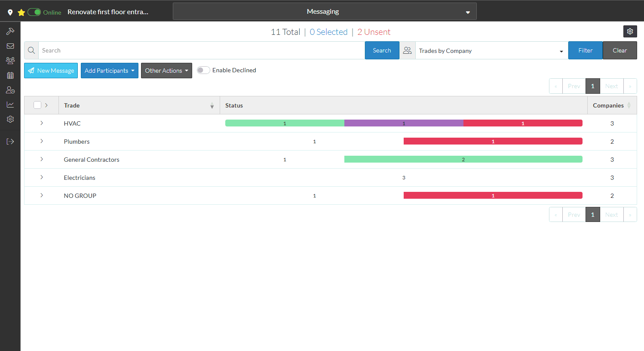Click Next in bottom pagination

tap(611, 215)
